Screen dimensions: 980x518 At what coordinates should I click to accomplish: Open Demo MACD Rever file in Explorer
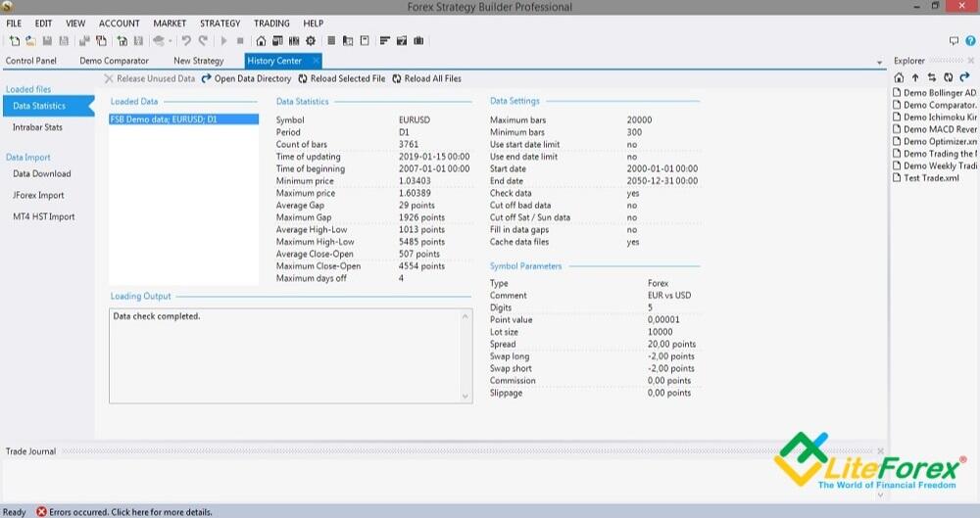(935, 129)
